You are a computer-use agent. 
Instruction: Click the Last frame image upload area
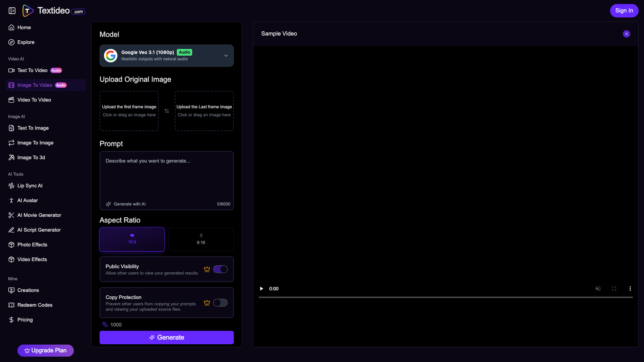204,111
